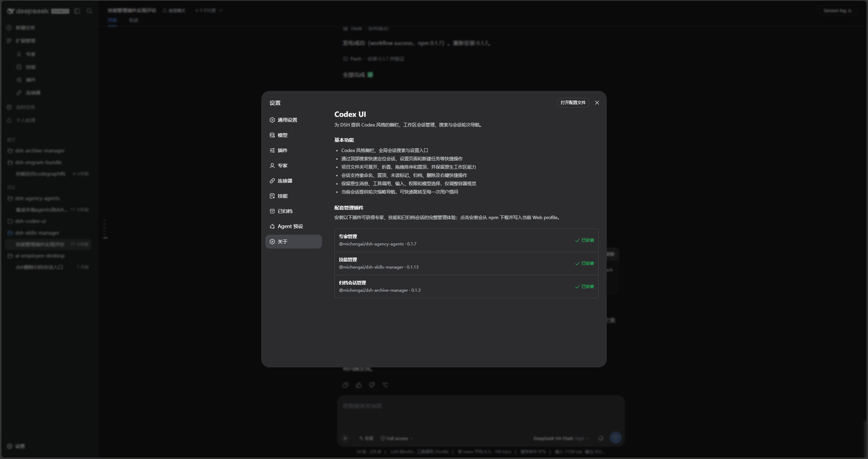Switch to 技能 section in settings dialog
The image size is (868, 459).
point(293,196)
